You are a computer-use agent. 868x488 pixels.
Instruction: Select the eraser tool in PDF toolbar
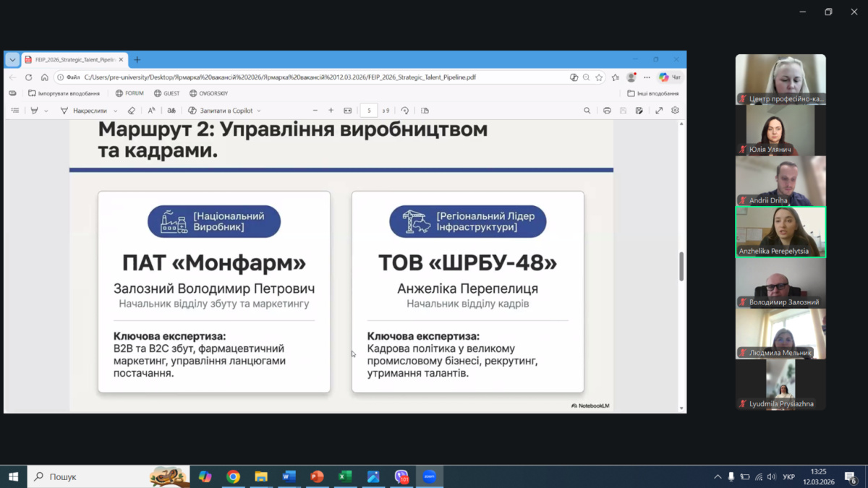131,111
